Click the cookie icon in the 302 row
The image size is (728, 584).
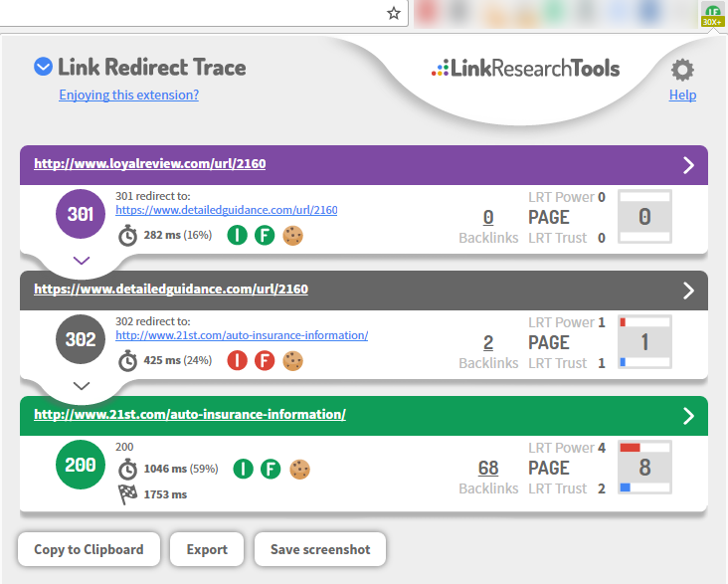pyautogui.click(x=293, y=360)
